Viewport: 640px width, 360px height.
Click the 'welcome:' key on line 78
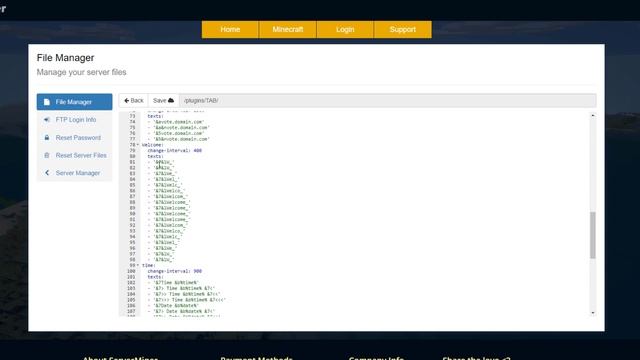point(153,145)
